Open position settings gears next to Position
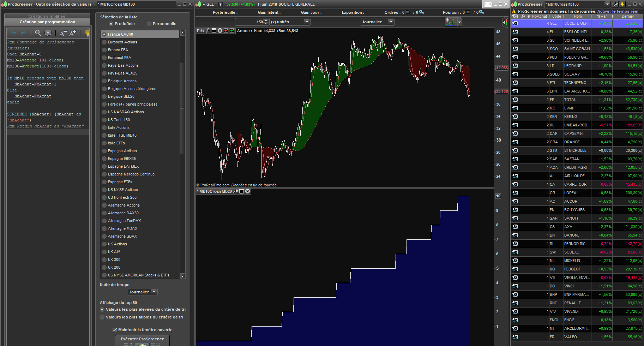Viewport: 644px width, 346px height. click(481, 12)
